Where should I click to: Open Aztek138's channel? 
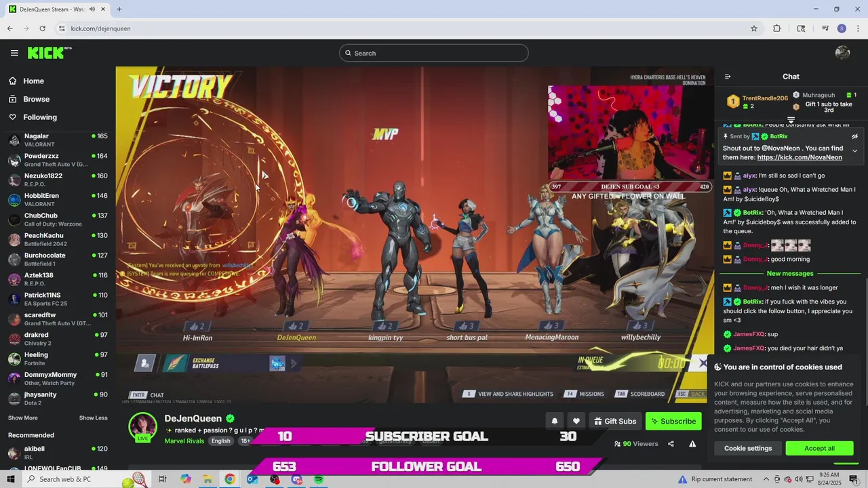click(x=58, y=279)
